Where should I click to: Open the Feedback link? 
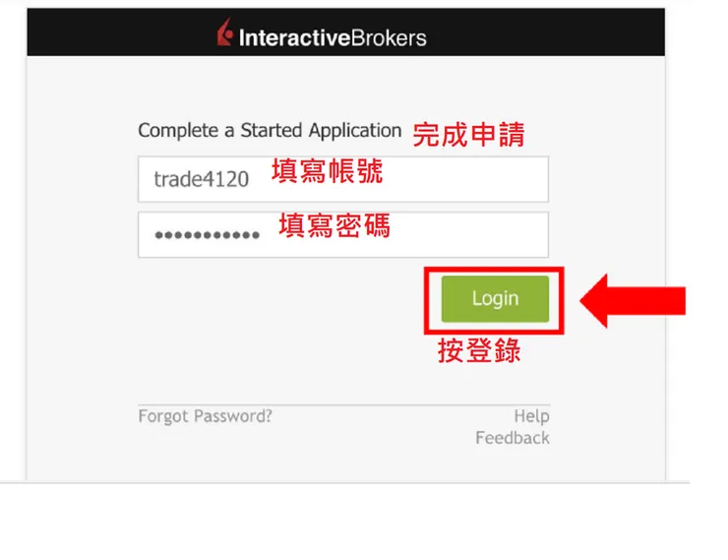coord(513,438)
